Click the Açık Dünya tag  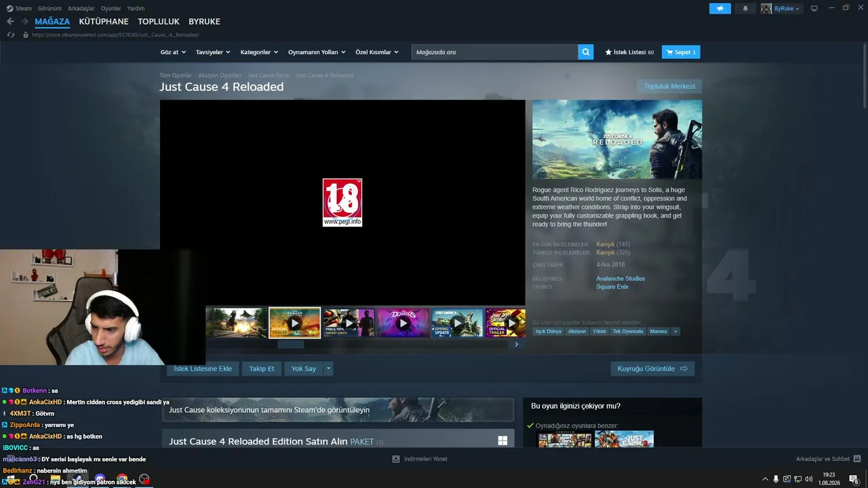549,331
